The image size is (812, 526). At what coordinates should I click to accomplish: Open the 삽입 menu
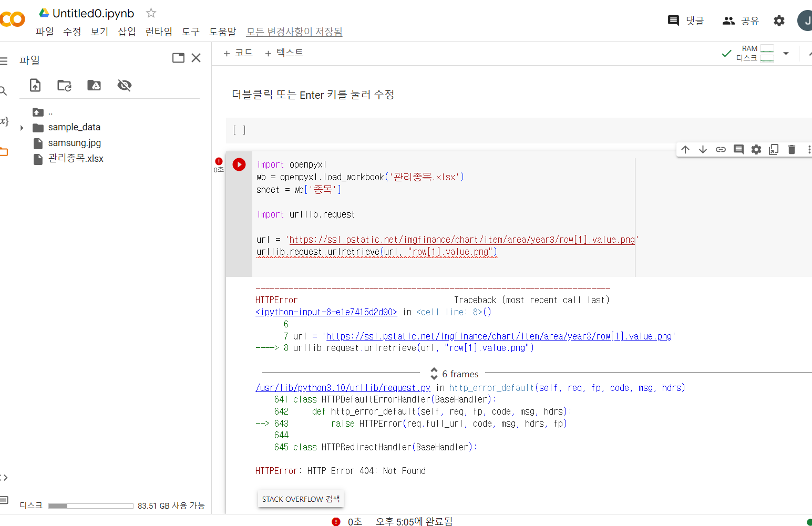pos(127,32)
